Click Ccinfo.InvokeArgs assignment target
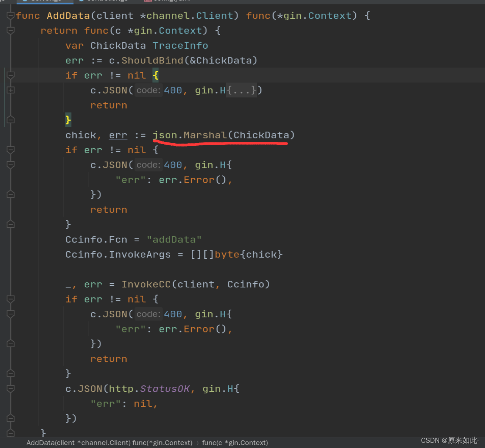The image size is (485, 448). 118,254
